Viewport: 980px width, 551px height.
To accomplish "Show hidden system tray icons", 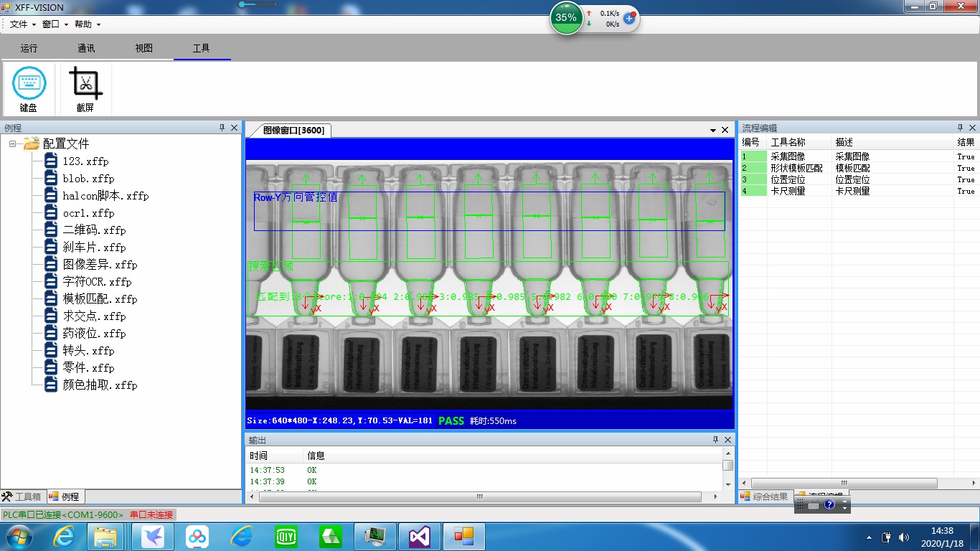I will click(870, 537).
